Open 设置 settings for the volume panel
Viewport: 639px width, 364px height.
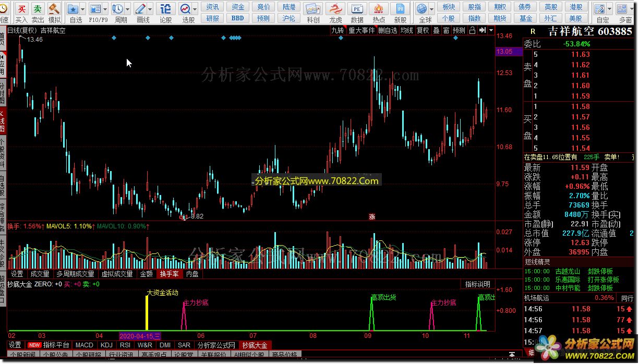tap(17, 273)
